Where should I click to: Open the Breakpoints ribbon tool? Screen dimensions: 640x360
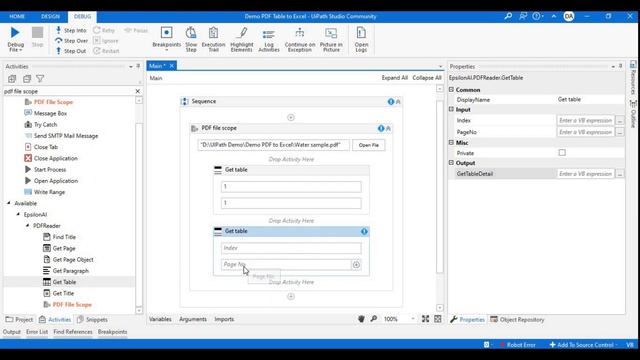pyautogui.click(x=167, y=39)
